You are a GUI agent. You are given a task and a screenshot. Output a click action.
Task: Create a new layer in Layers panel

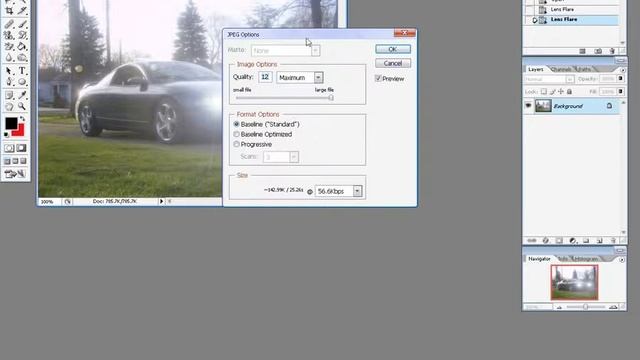600,240
